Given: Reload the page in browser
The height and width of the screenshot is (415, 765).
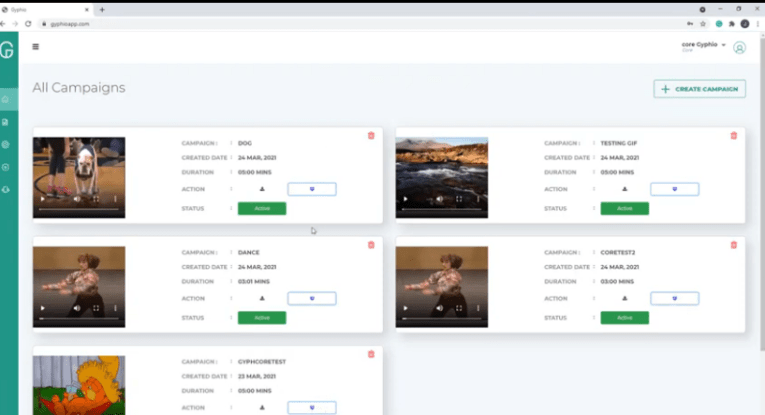Looking at the screenshot, I should 28,24.
